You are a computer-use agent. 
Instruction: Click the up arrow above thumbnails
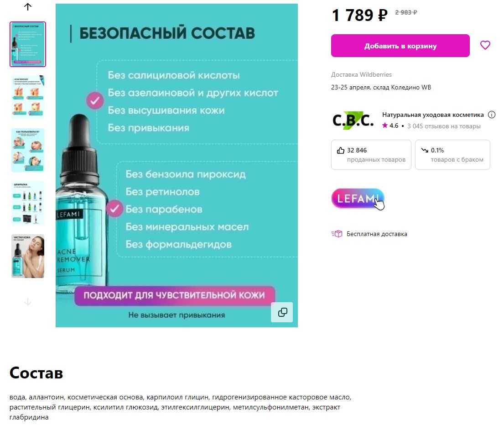click(x=28, y=7)
